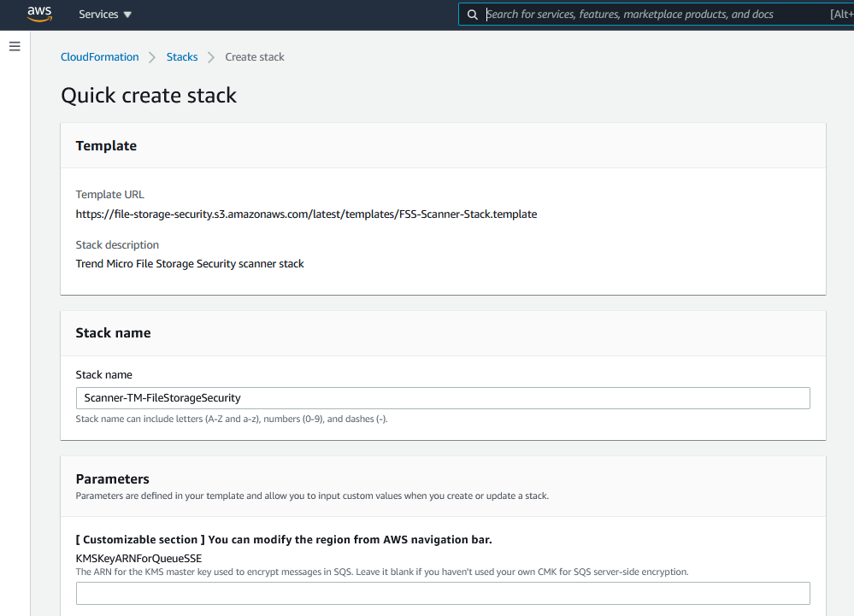Click the AWS logo home icon
854x616 pixels.
(x=39, y=14)
